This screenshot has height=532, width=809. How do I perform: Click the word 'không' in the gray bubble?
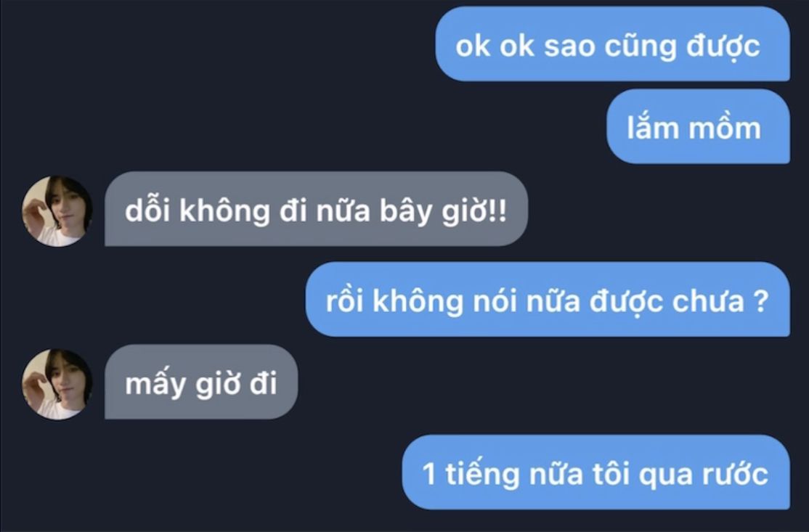(x=224, y=210)
